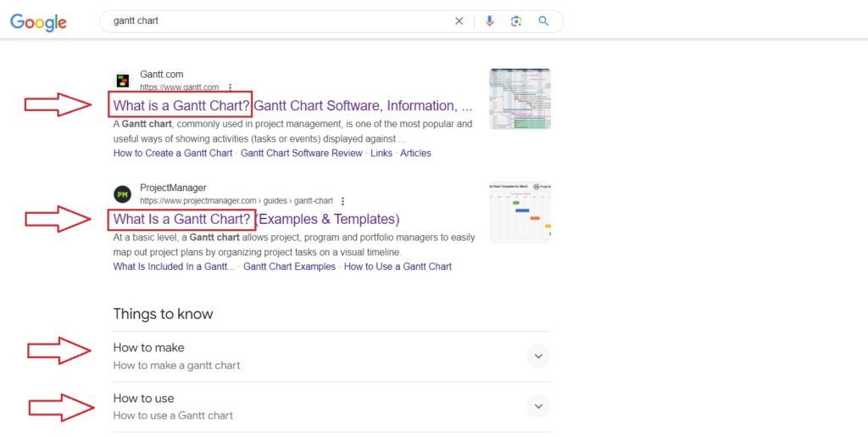Click the Google logo
Screen dimensions: 868x437
38,22
